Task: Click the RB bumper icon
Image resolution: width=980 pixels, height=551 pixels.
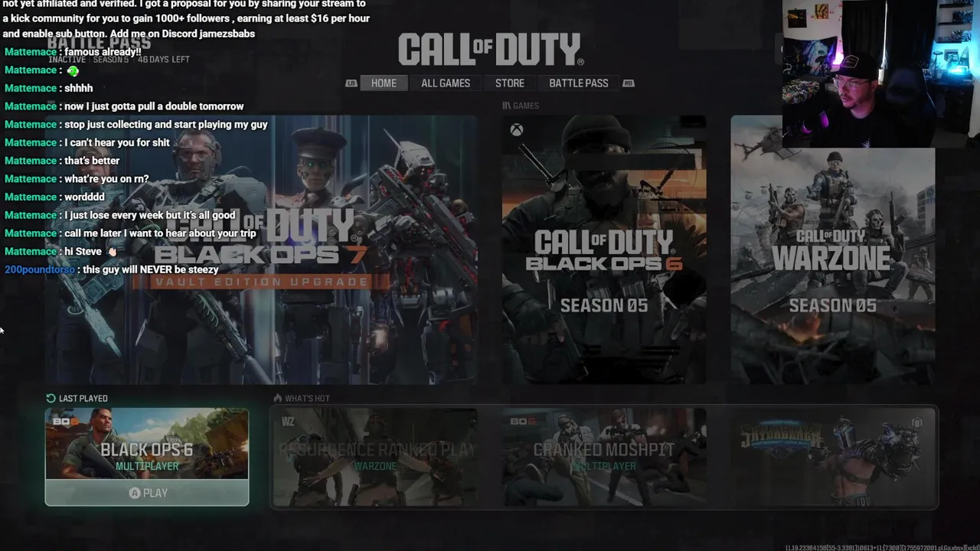Action: pos(629,83)
